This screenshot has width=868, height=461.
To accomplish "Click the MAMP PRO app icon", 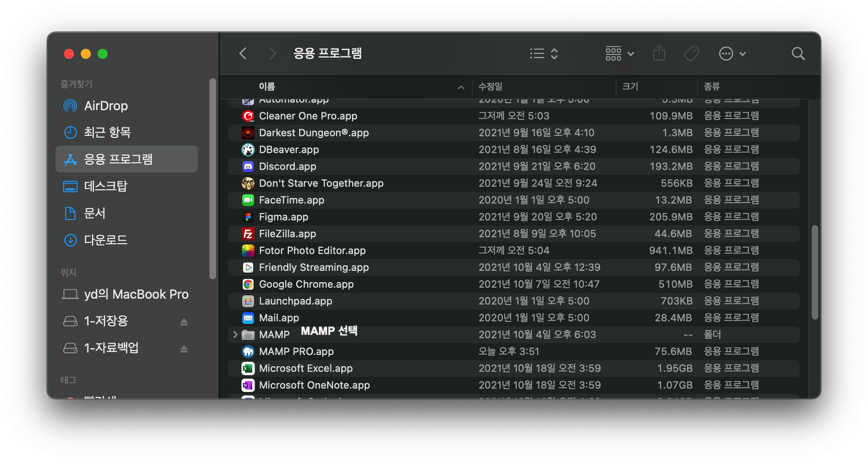I will pos(248,352).
